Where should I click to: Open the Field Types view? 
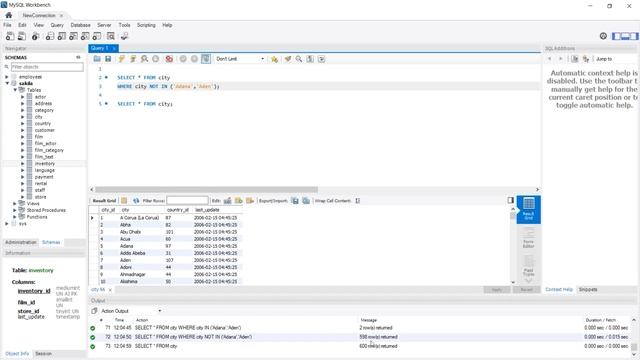(529, 265)
